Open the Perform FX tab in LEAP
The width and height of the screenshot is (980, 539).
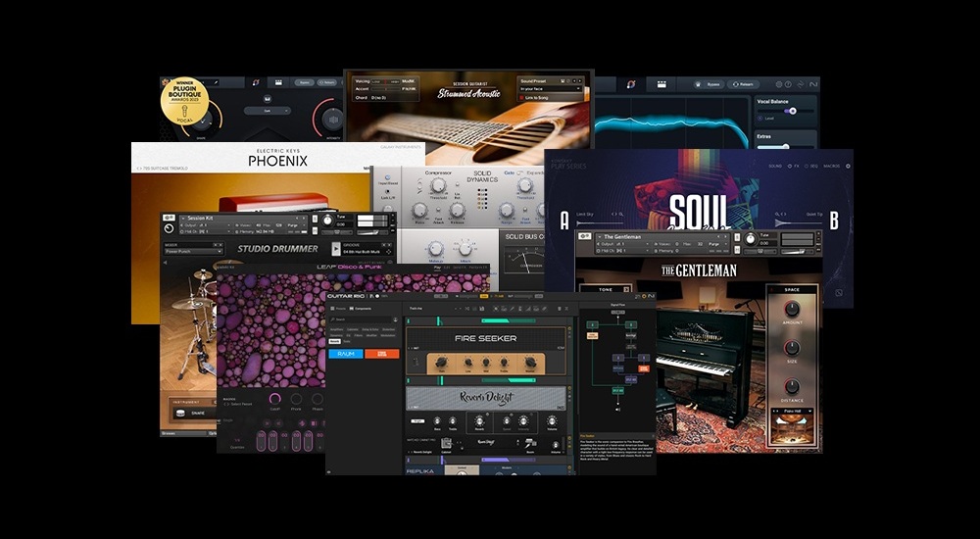coord(477,268)
